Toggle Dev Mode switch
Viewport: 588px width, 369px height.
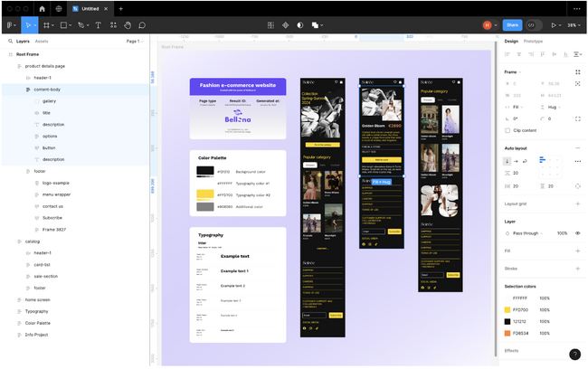click(534, 25)
